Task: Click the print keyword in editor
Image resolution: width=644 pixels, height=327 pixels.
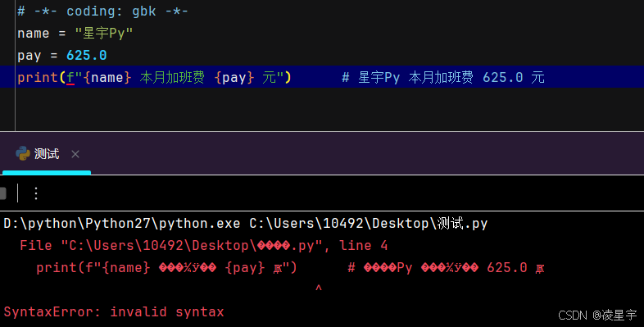Action: click(x=38, y=77)
